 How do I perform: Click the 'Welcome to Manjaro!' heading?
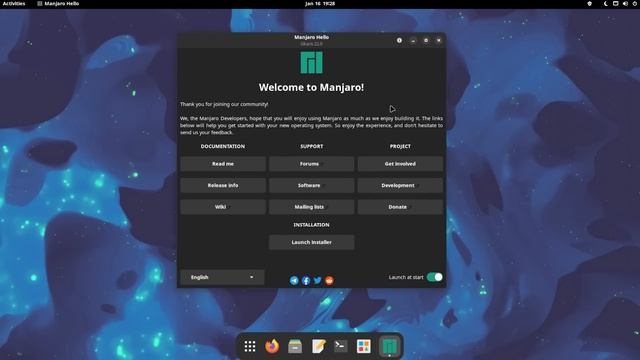click(311, 87)
